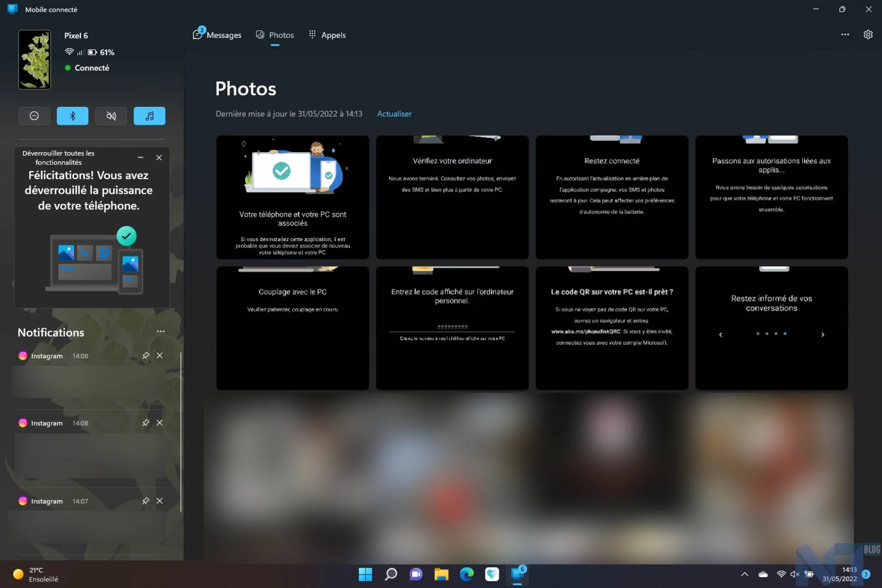882x588 pixels.
Task: Open photo 'Passons aux autorisations liées aux applis'
Action: click(771, 197)
